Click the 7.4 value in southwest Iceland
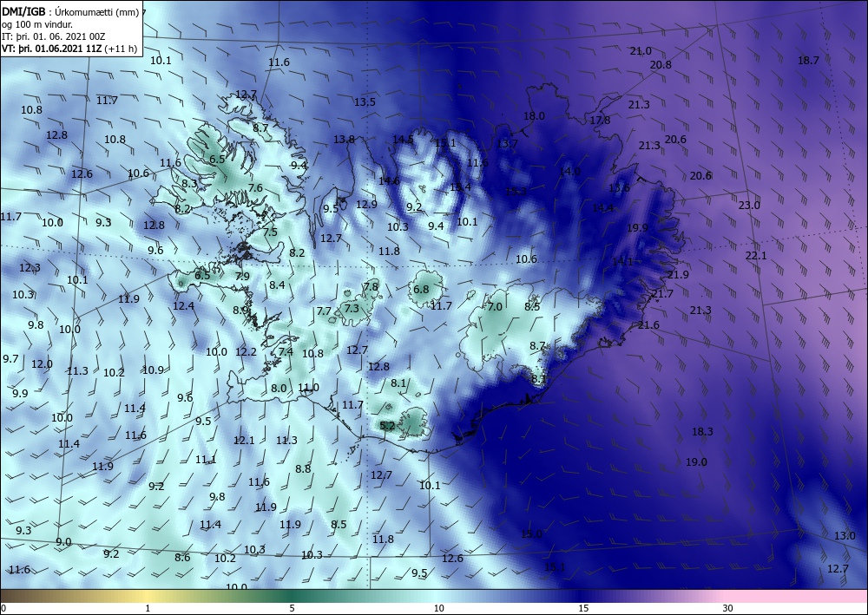 [285, 352]
